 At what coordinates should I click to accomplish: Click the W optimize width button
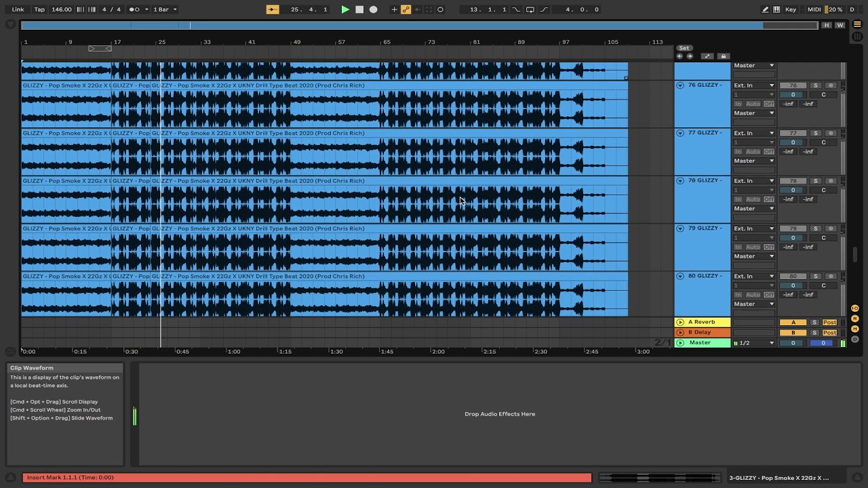point(840,25)
